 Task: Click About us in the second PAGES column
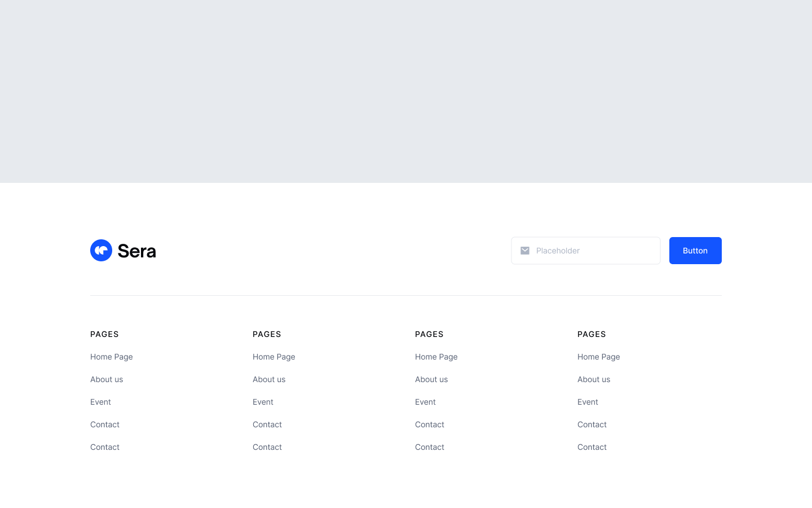point(269,379)
